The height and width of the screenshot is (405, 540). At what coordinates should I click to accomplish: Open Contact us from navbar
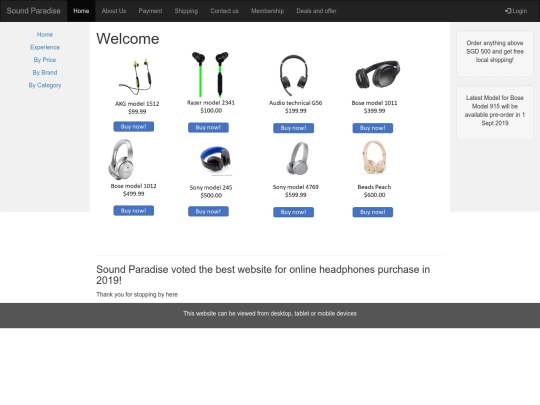click(224, 11)
